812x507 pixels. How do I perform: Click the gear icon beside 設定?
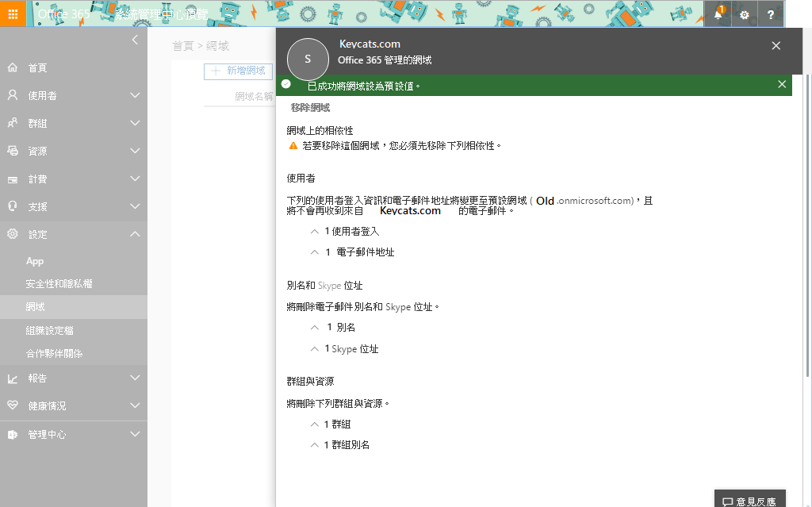coord(13,234)
